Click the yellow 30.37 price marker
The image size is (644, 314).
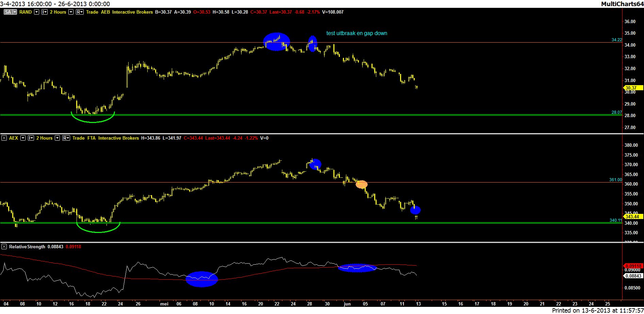[x=632, y=88]
